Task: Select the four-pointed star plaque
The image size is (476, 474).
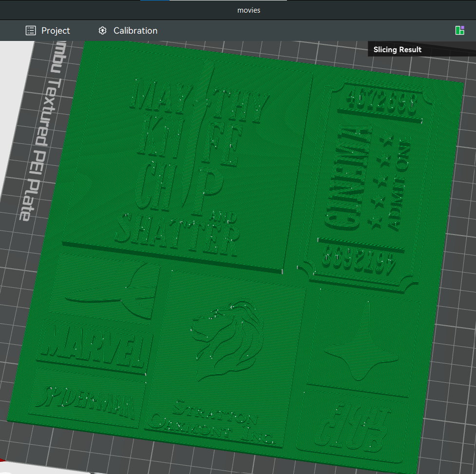Action: click(363, 343)
